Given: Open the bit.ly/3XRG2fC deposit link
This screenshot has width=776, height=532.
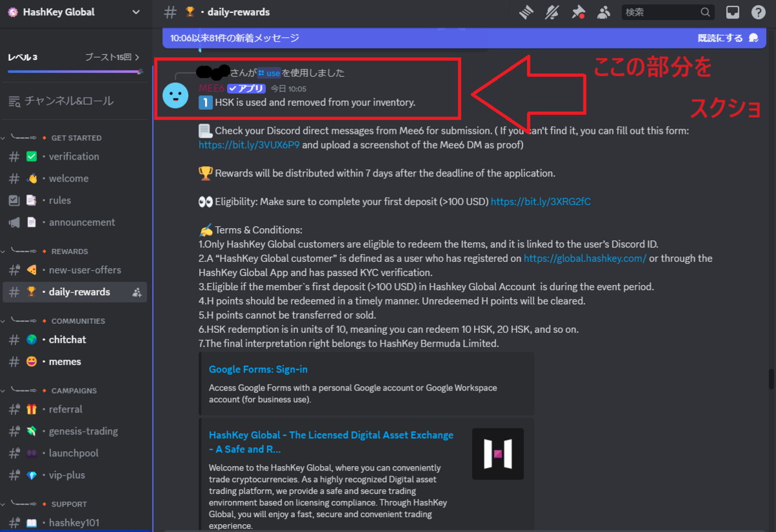Looking at the screenshot, I should (x=541, y=202).
